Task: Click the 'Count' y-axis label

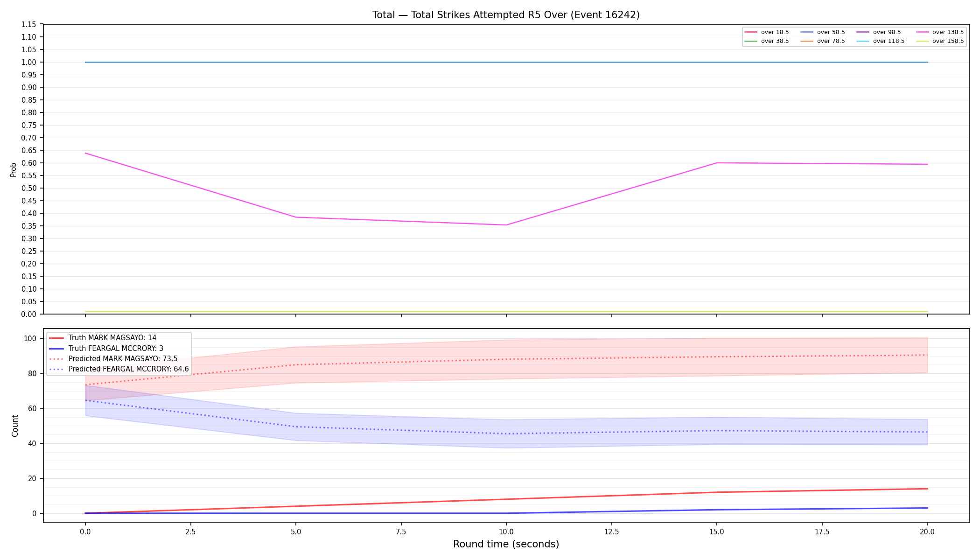Action: click(x=15, y=426)
